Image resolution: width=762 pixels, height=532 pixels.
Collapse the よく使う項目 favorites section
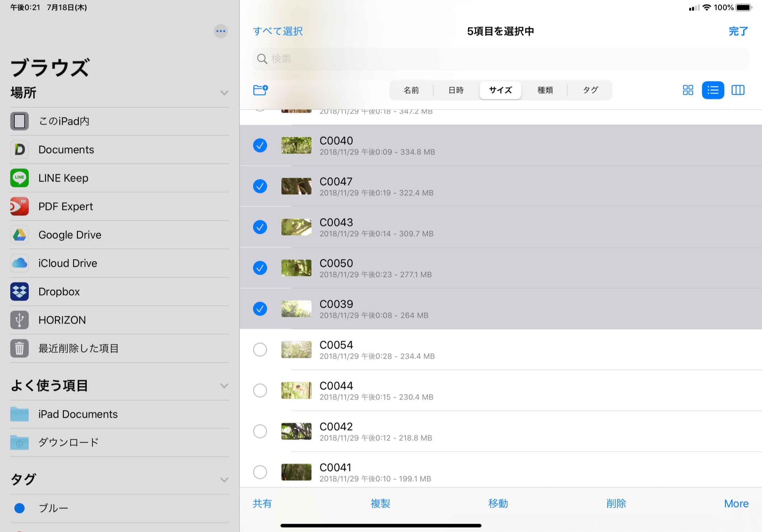click(x=224, y=386)
